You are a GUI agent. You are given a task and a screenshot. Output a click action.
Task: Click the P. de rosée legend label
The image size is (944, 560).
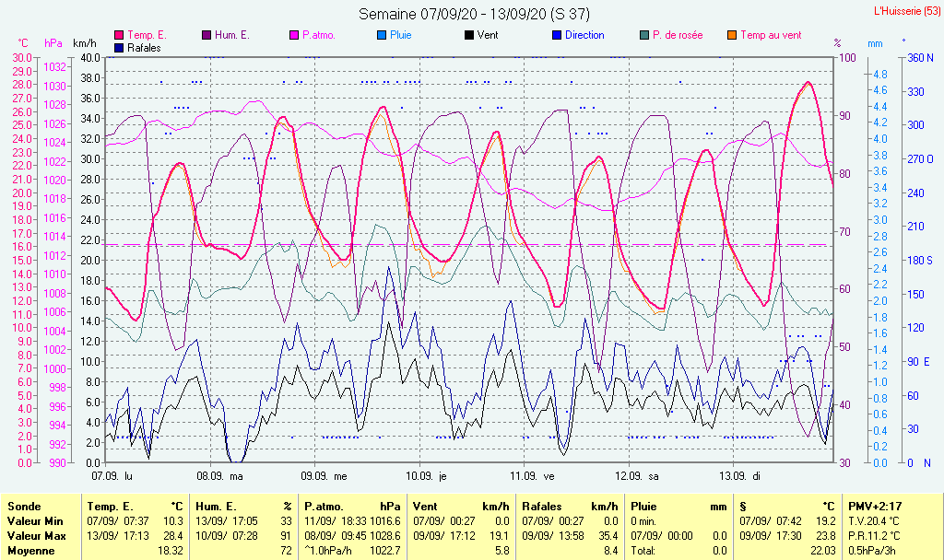(678, 36)
